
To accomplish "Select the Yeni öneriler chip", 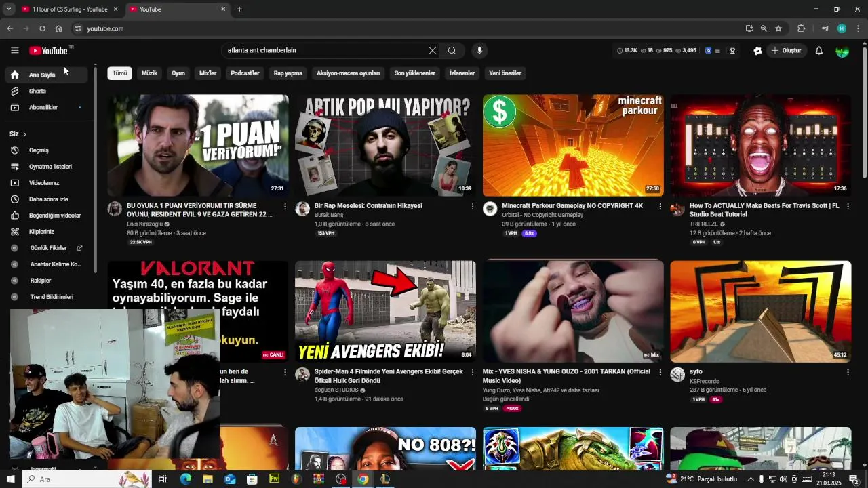I will [505, 73].
